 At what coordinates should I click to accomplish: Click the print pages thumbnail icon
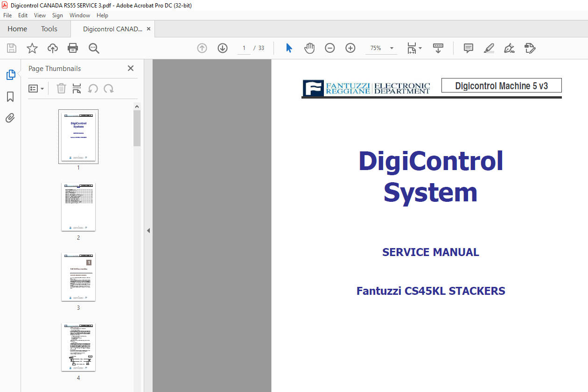(77, 88)
